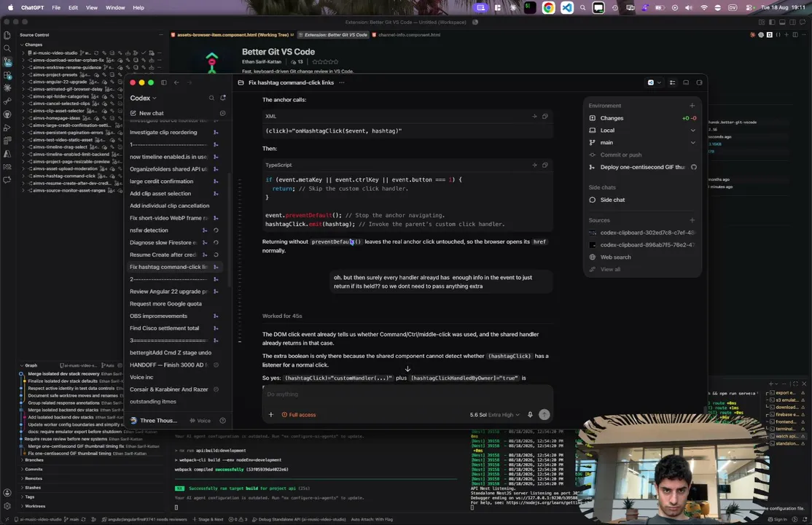The image size is (812, 525).
Task: Click View all under Sources
Action: click(610, 270)
